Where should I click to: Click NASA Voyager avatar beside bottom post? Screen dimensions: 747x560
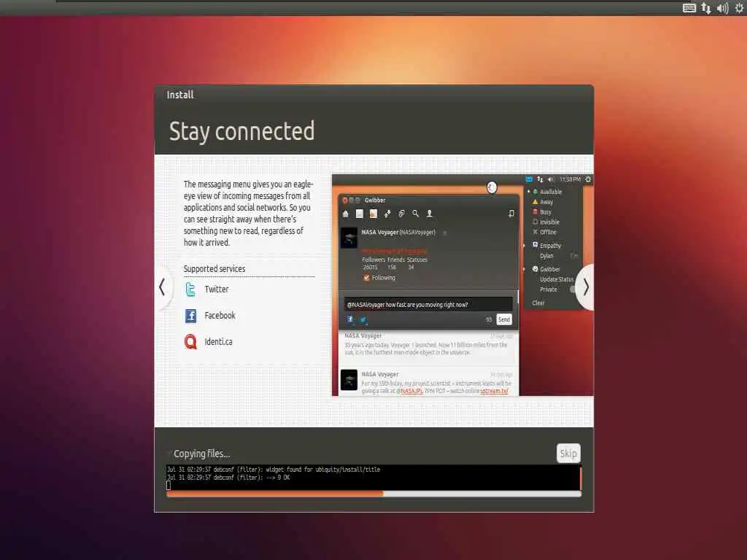[349, 380]
